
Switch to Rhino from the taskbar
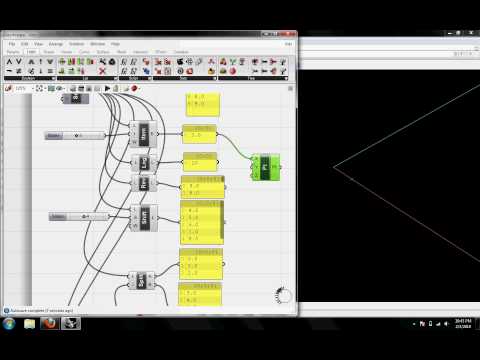pyautogui.click(x=71, y=324)
